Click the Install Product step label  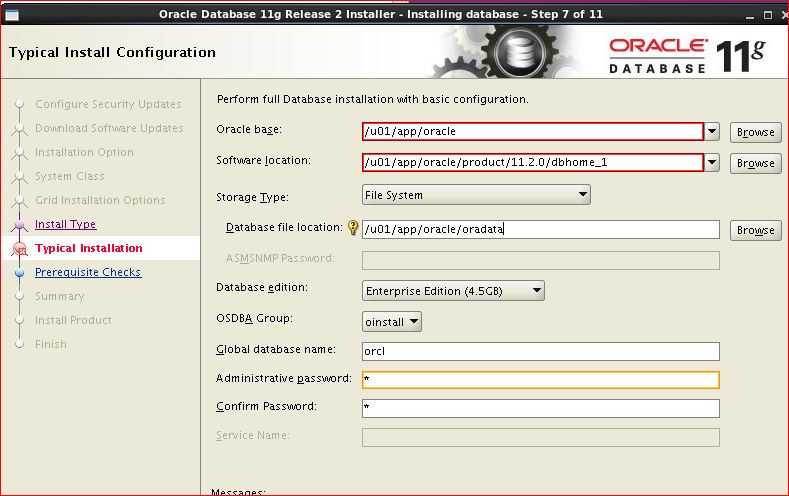(73, 320)
